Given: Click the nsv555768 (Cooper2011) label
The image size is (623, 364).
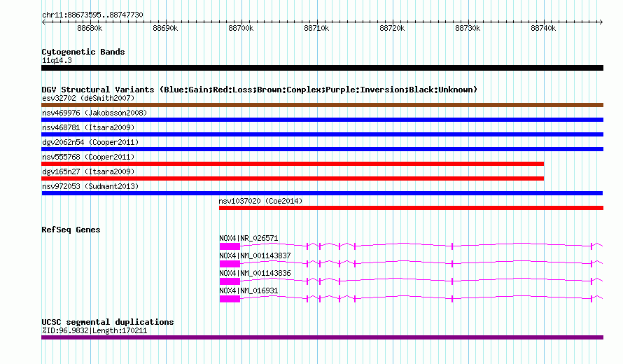Looking at the screenshot, I should (88, 157).
